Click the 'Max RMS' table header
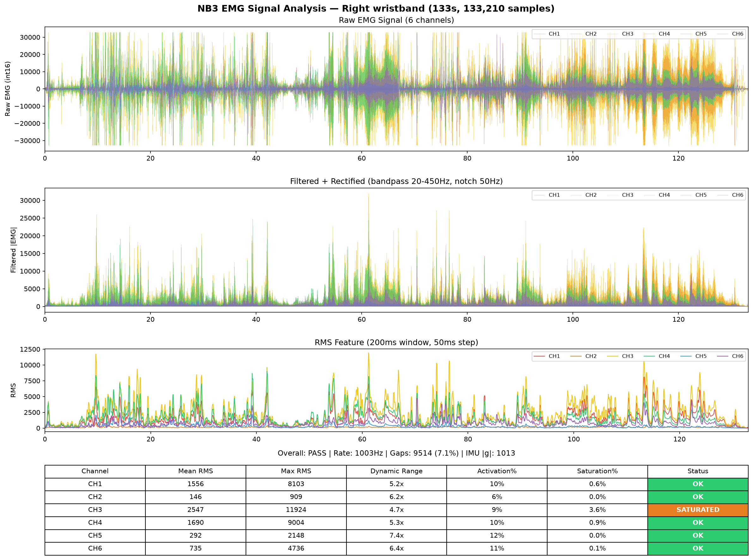Viewport: 753px width, 560px height. click(296, 471)
